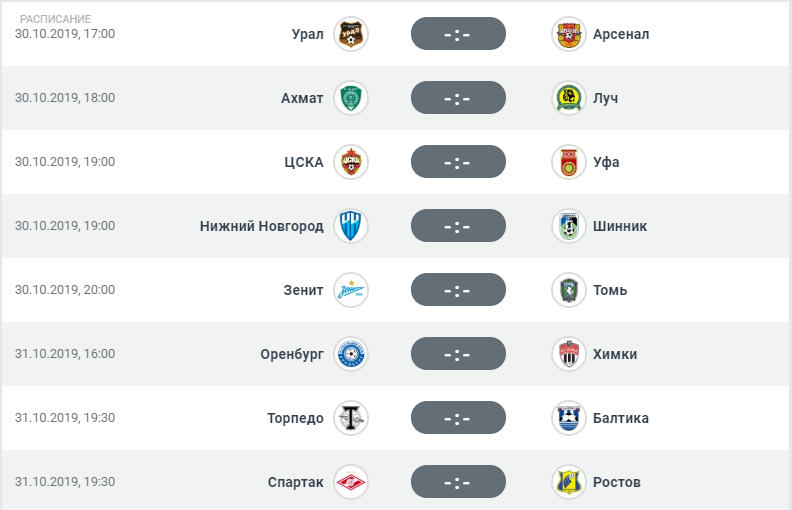The height and width of the screenshot is (510, 792).
Task: Click score pill for Spartak vs Rostov match
Action: coord(458,482)
